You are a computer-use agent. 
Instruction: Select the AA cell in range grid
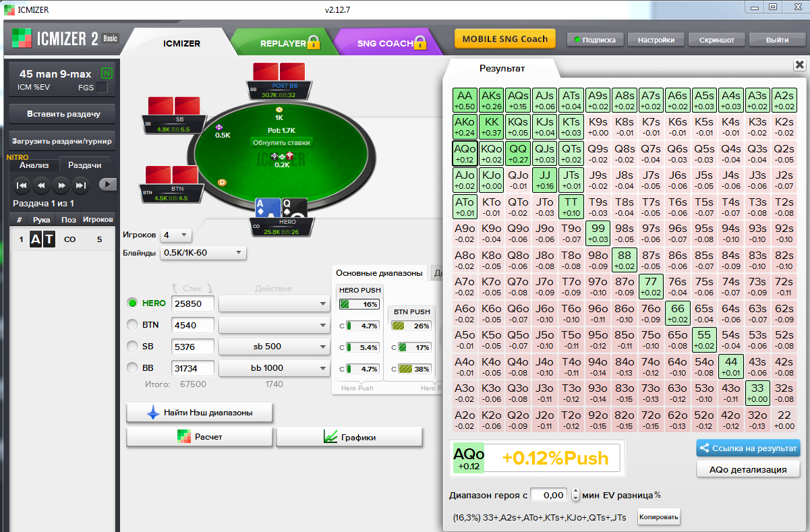(x=465, y=100)
